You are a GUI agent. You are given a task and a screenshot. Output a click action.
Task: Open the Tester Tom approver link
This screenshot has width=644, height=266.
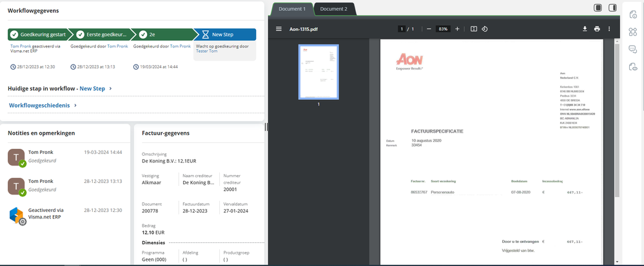pyautogui.click(x=207, y=52)
